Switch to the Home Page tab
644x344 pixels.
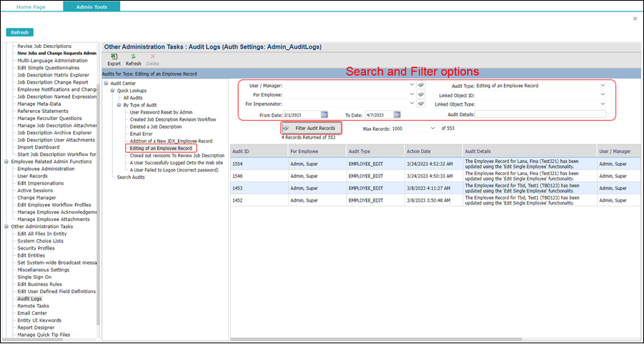pos(31,7)
